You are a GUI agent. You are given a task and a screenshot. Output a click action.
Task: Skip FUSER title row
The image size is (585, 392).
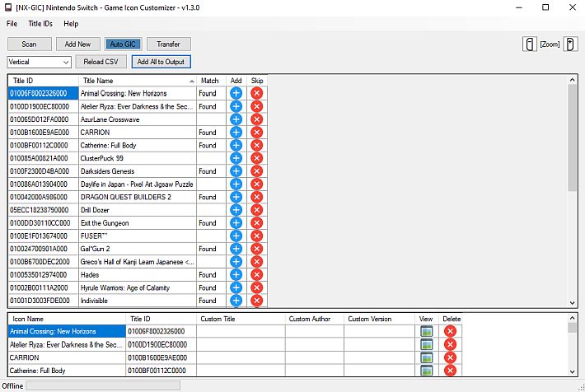click(257, 236)
